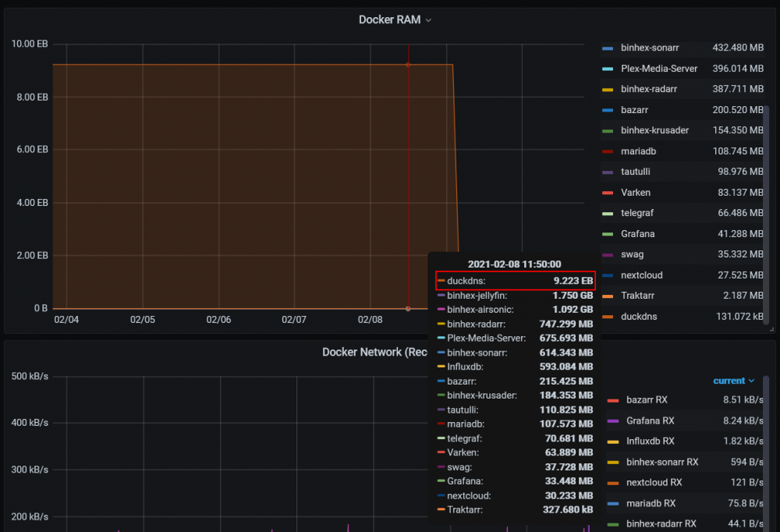Click the Grafana legend entry in RAM panel
This screenshot has height=532, width=780.
[637, 234]
